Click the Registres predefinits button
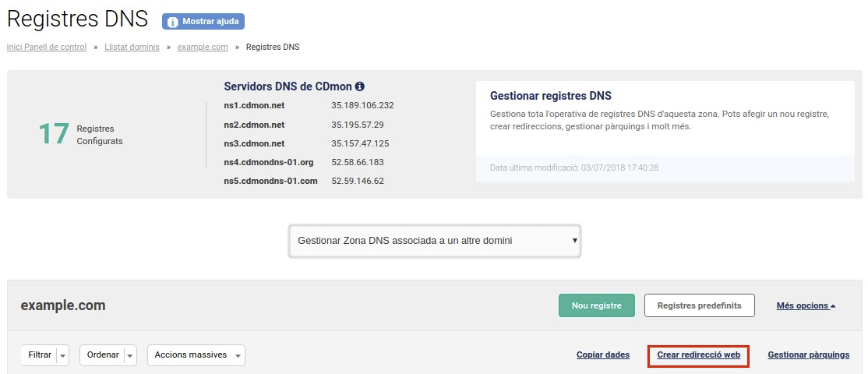 coord(699,305)
